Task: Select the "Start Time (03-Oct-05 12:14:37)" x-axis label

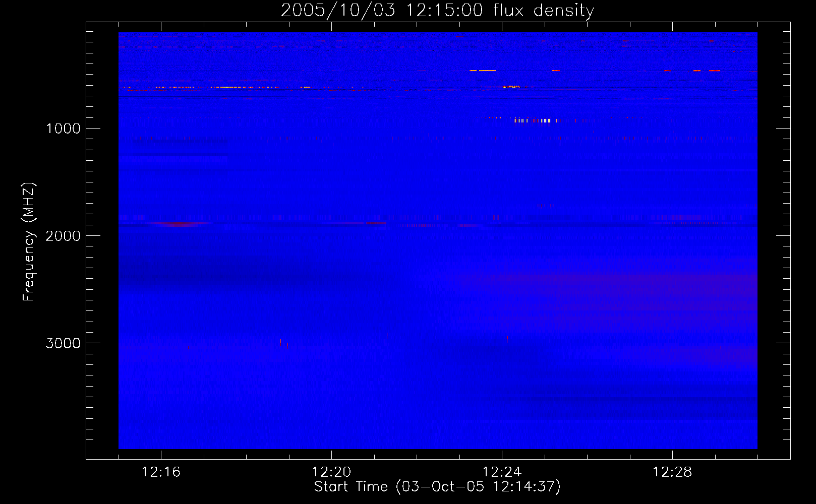Action: (437, 487)
